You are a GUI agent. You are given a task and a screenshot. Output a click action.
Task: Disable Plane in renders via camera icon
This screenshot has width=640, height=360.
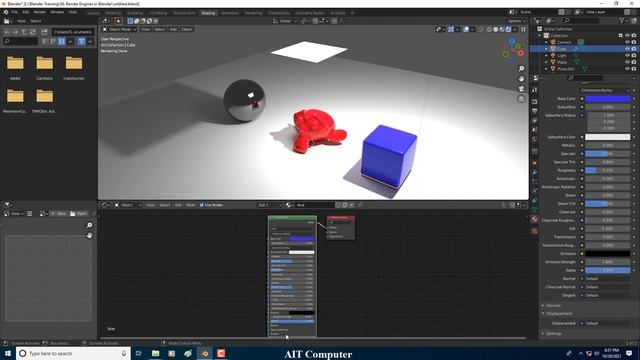634,62
